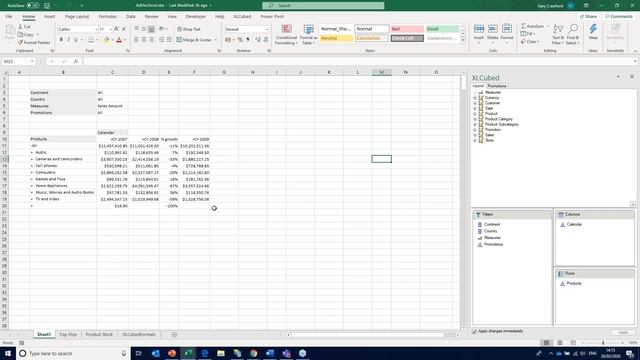640x360 pixels.
Task: Click the Apply button in XLCubed pane
Action: point(623,332)
